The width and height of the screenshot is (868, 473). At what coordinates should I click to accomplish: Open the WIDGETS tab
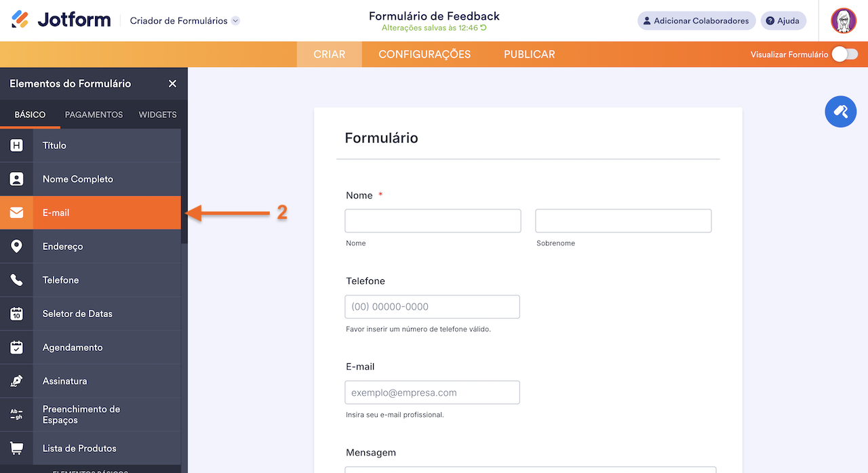tap(157, 115)
